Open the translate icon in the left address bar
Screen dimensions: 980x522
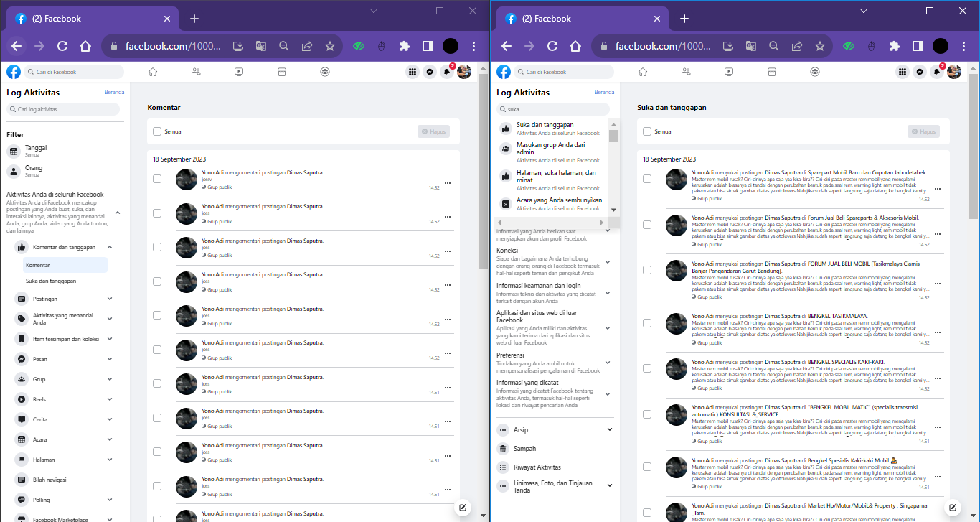(261, 46)
